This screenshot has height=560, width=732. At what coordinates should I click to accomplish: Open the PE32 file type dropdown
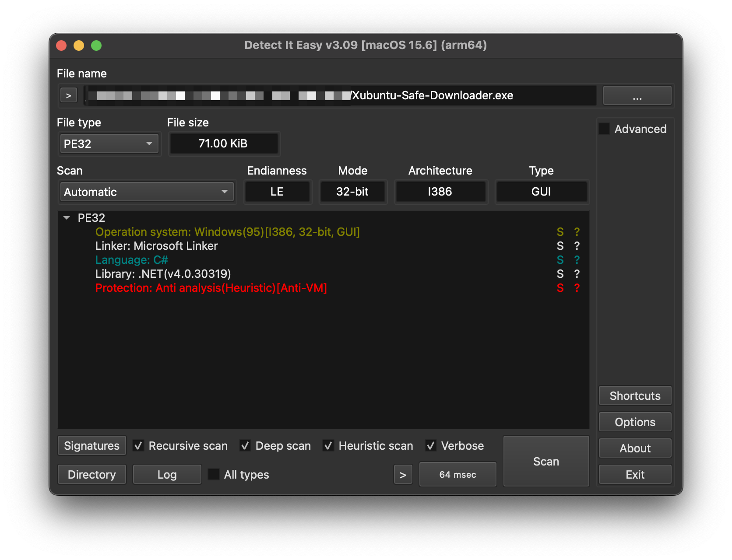click(x=109, y=143)
